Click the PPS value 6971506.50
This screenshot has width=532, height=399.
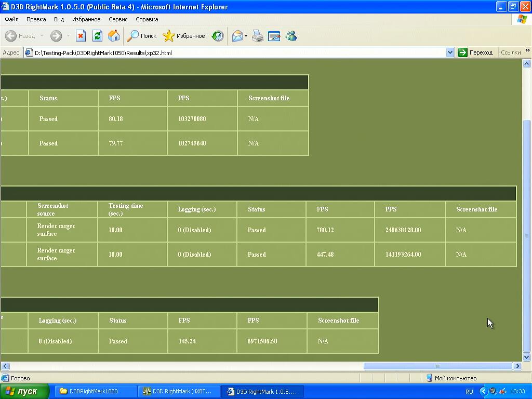(262, 341)
